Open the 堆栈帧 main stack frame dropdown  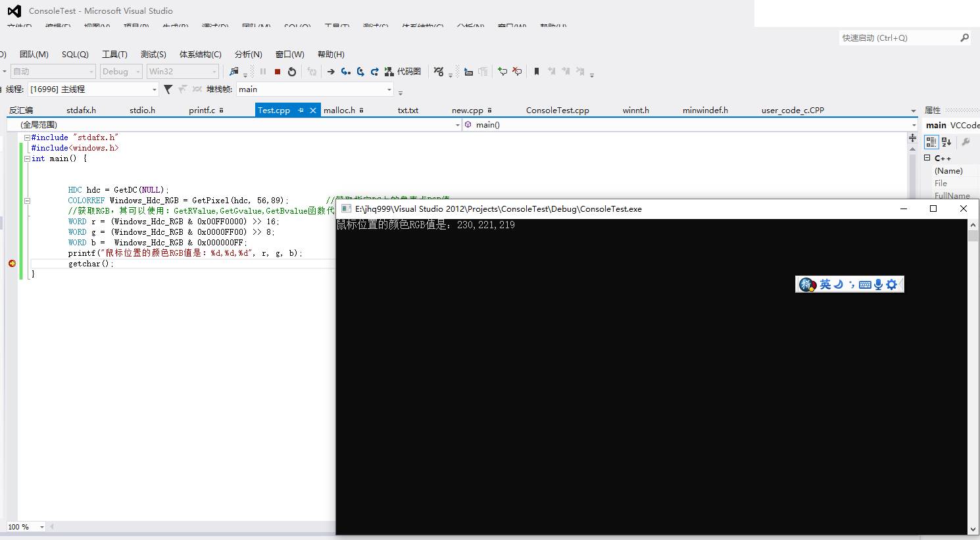tap(314, 89)
